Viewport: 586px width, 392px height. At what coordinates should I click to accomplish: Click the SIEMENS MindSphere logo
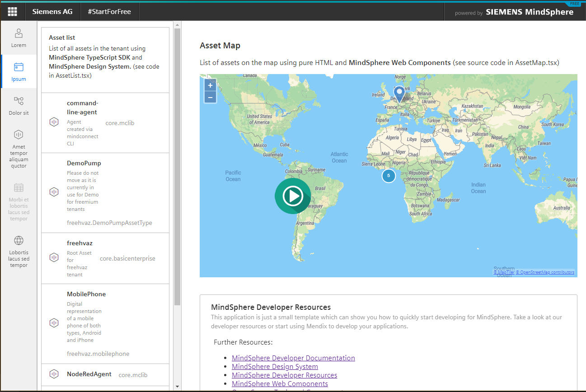pos(530,12)
